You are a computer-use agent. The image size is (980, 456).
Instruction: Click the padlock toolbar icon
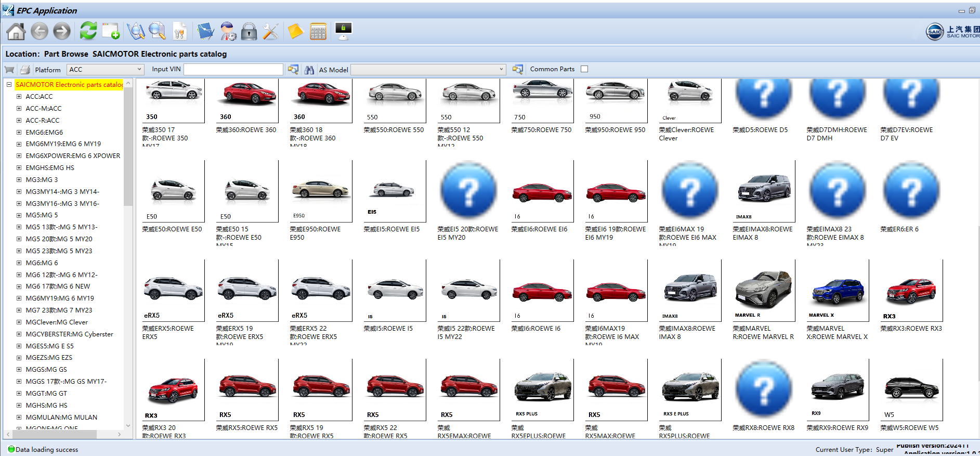click(x=249, y=32)
